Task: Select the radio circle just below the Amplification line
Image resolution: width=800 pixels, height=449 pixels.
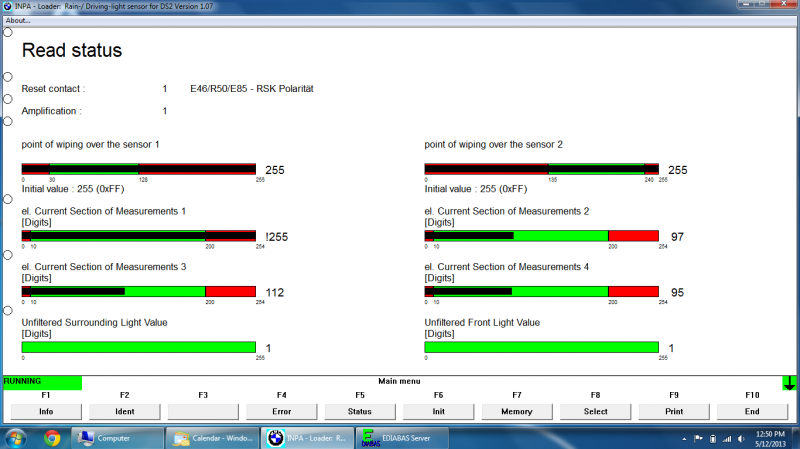Action: 8,121
